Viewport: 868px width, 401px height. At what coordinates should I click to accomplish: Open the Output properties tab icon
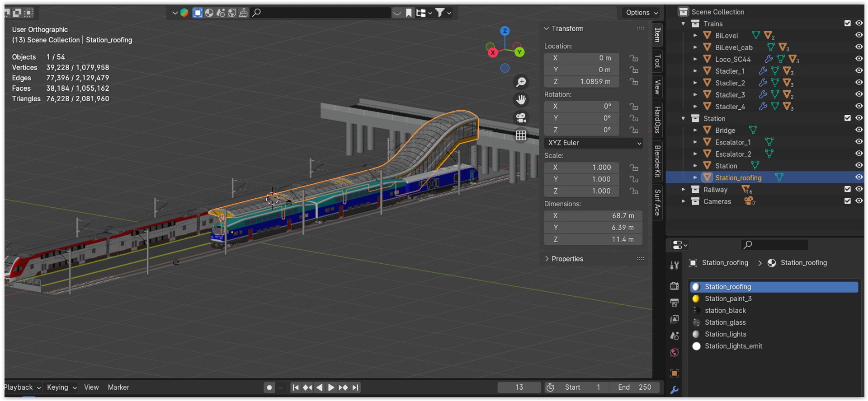click(675, 303)
